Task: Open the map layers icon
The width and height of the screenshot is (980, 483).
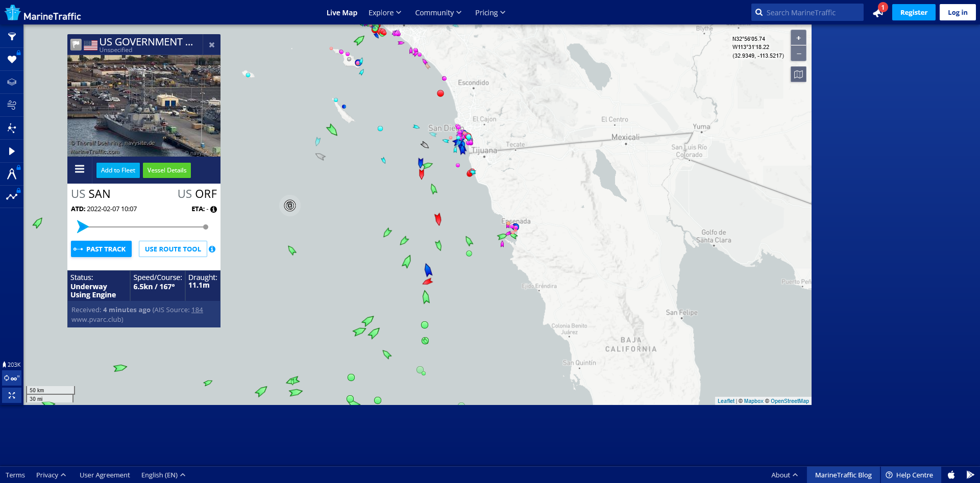Action: 12,82
